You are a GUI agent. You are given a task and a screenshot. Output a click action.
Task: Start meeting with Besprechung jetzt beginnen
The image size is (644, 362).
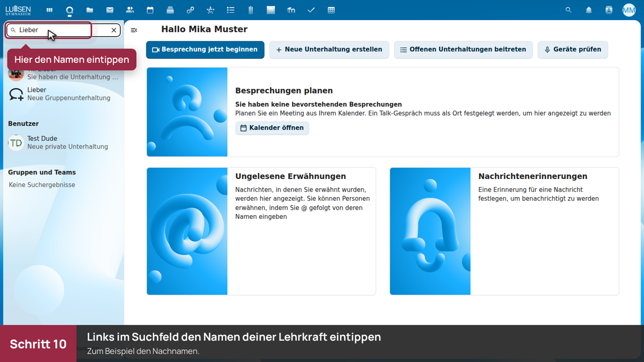[205, 50]
